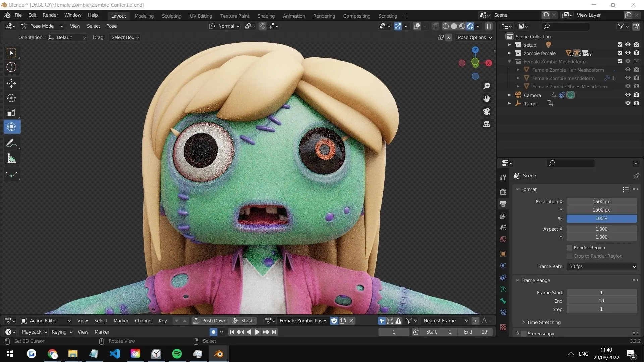Open the Render menu

pos(50,15)
